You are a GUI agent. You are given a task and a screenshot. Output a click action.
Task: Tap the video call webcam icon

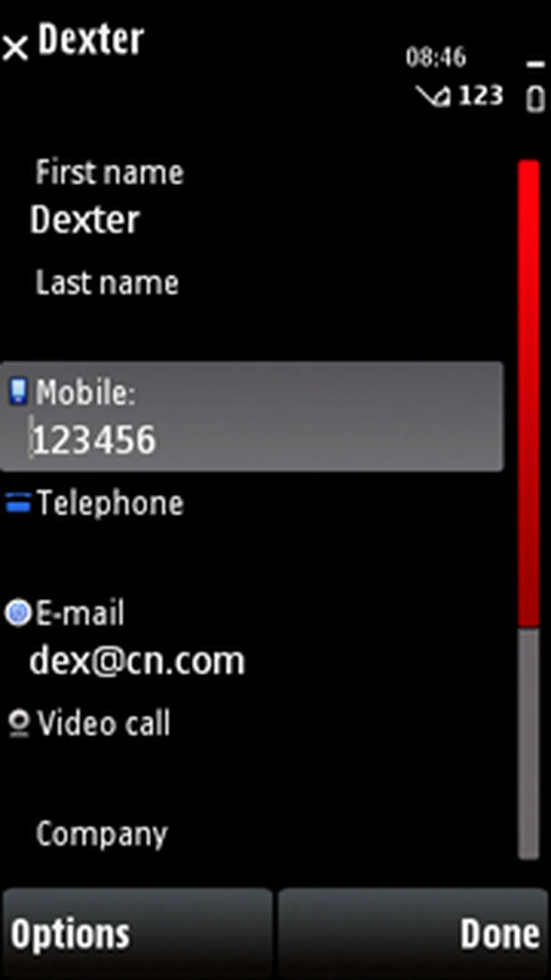[19, 723]
